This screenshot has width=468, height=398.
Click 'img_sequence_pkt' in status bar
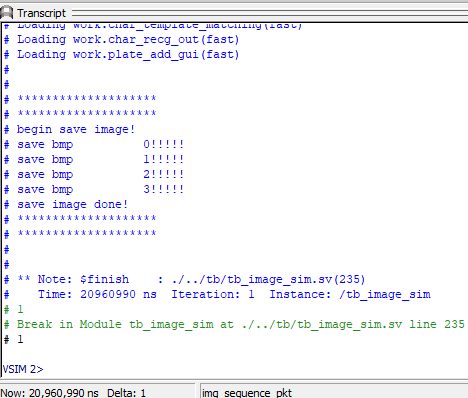(247, 393)
